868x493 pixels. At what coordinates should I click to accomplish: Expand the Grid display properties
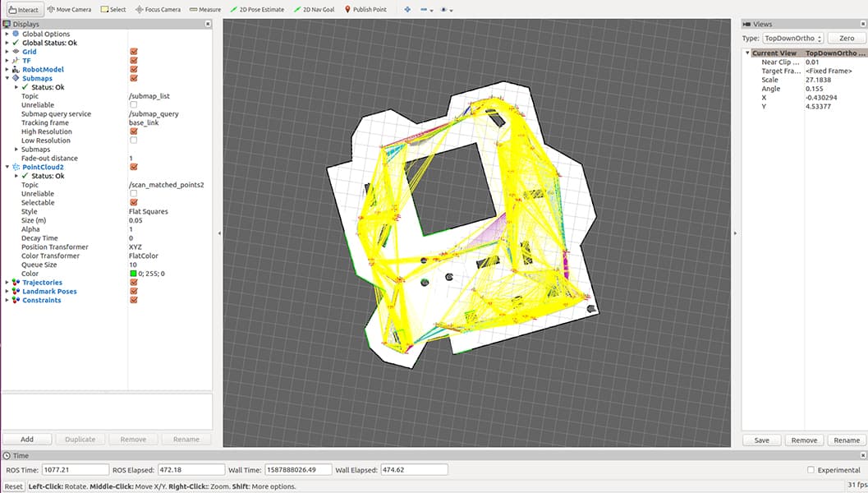click(7, 52)
